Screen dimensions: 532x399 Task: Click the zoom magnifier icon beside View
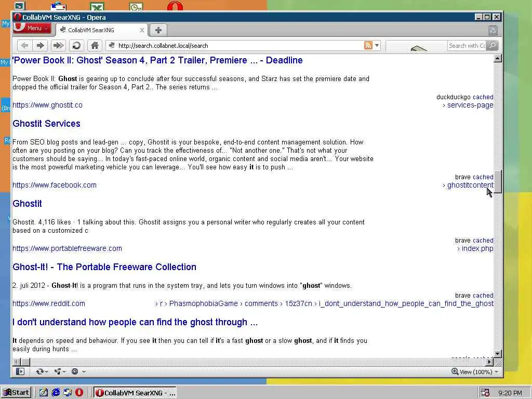(x=455, y=371)
